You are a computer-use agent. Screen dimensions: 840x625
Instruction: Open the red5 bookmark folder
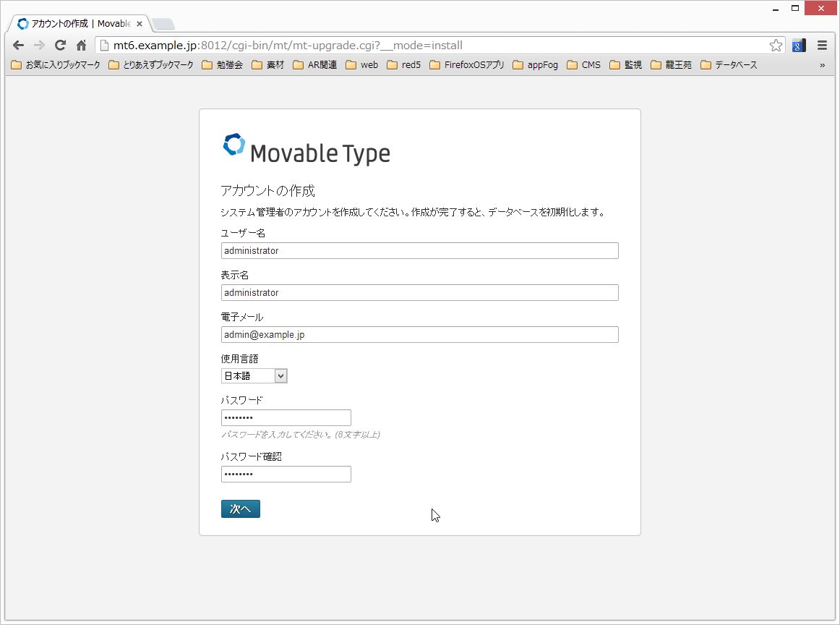coord(404,65)
